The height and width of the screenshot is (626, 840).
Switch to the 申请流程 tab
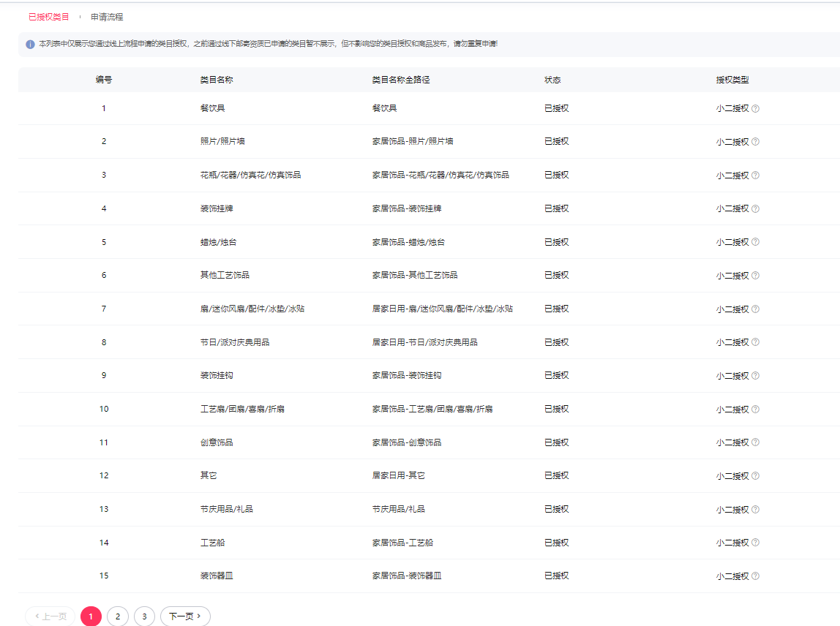pos(107,17)
